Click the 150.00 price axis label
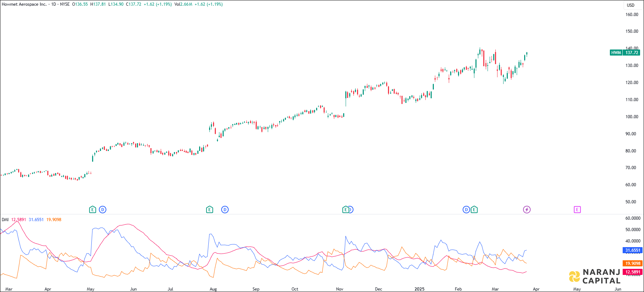This screenshot has height=292, width=644. pos(632,31)
